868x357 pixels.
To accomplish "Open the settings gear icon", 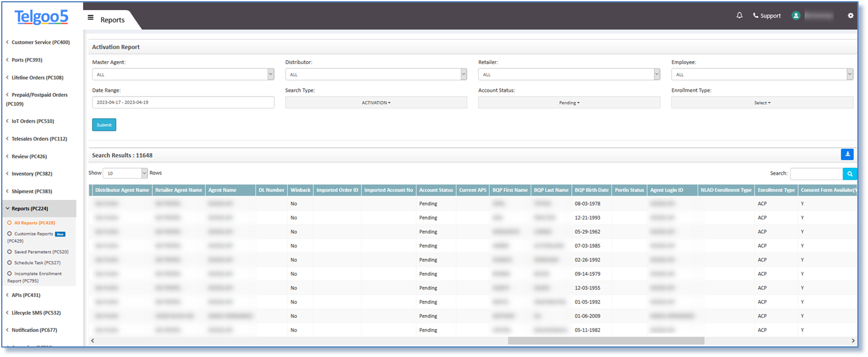I will click(x=850, y=15).
